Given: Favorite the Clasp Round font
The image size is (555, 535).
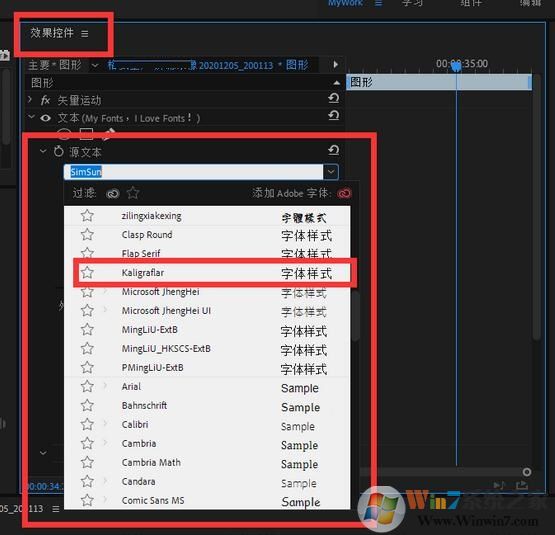Looking at the screenshot, I should (87, 234).
